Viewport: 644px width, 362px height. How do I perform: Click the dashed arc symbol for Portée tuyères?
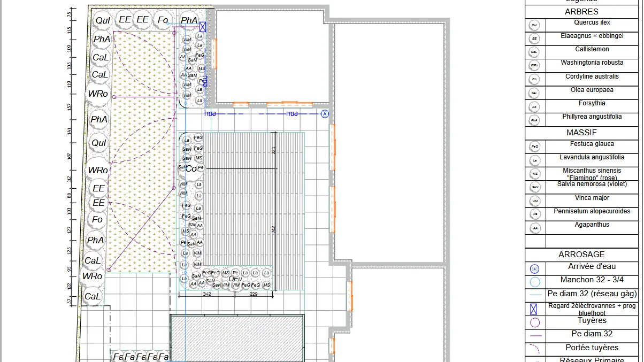point(535,349)
